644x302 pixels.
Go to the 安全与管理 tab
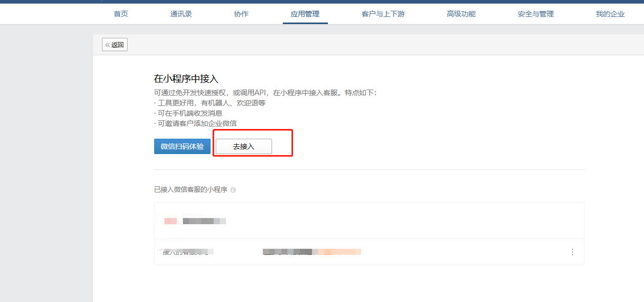[x=535, y=14]
